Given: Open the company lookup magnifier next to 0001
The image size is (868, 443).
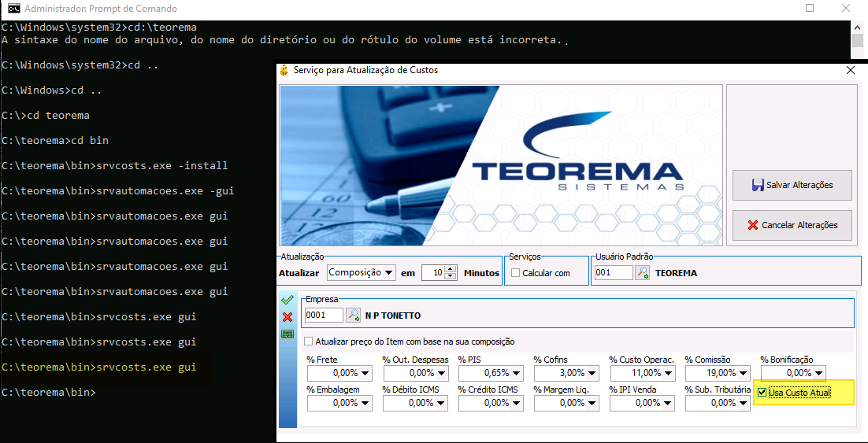Looking at the screenshot, I should (353, 316).
